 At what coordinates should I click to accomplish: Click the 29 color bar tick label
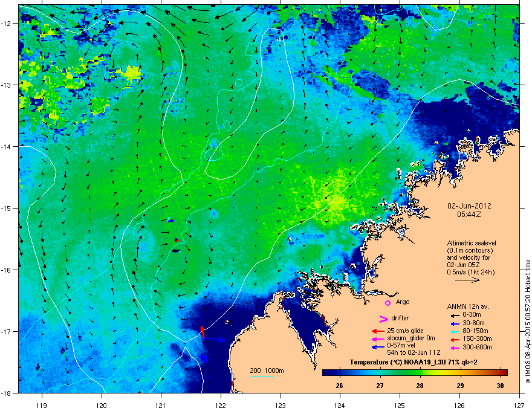460,386
